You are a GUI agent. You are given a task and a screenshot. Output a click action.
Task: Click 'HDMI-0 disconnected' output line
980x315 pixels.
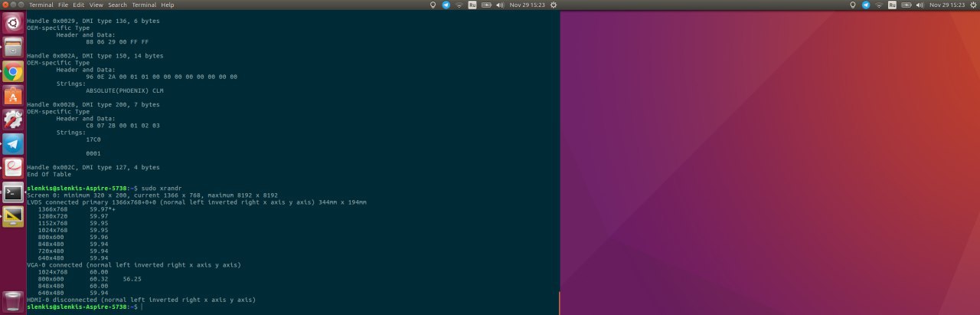pyautogui.click(x=141, y=300)
